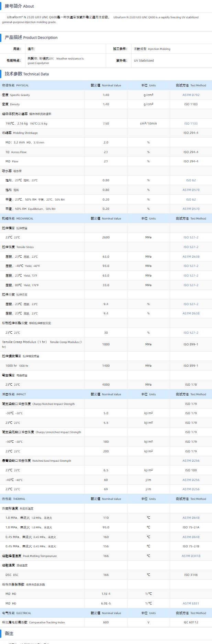Open ISO 527-2 link in 2600 MPa row
212x644 pixels.
(191, 237)
